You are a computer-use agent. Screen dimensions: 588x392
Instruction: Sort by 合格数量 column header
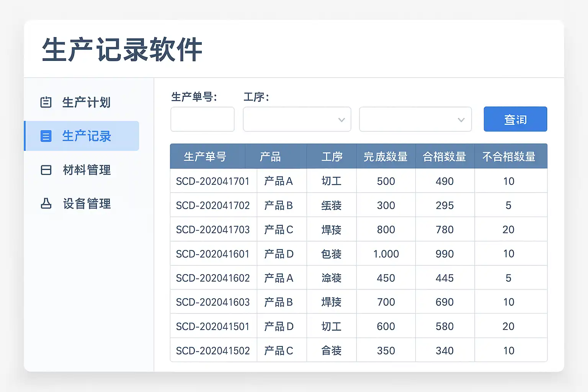444,157
